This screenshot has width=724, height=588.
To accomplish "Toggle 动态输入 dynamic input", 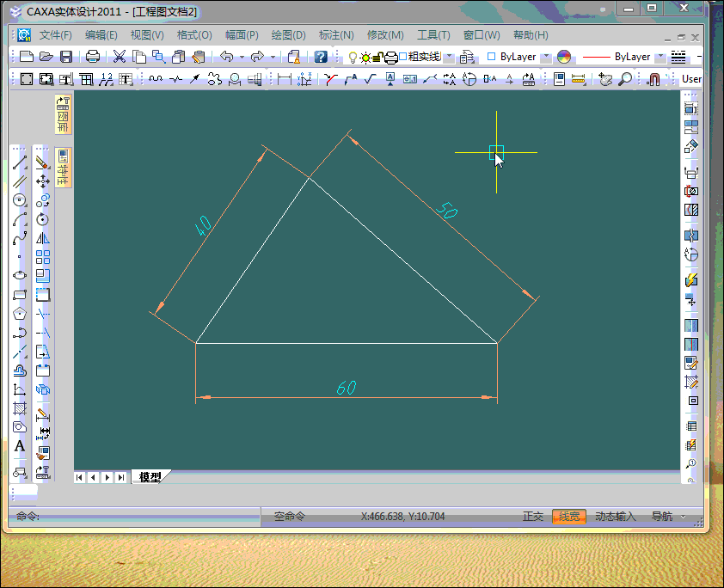I will [x=616, y=517].
